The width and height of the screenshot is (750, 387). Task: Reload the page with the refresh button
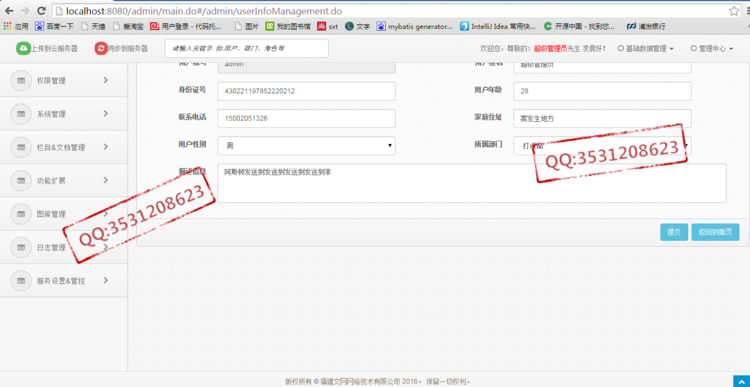tap(41, 11)
